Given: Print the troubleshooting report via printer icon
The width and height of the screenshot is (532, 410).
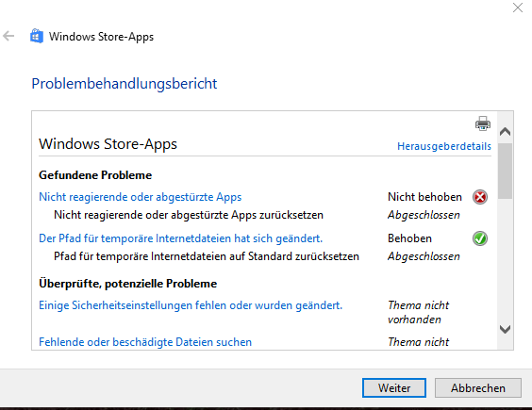Looking at the screenshot, I should [x=483, y=123].
